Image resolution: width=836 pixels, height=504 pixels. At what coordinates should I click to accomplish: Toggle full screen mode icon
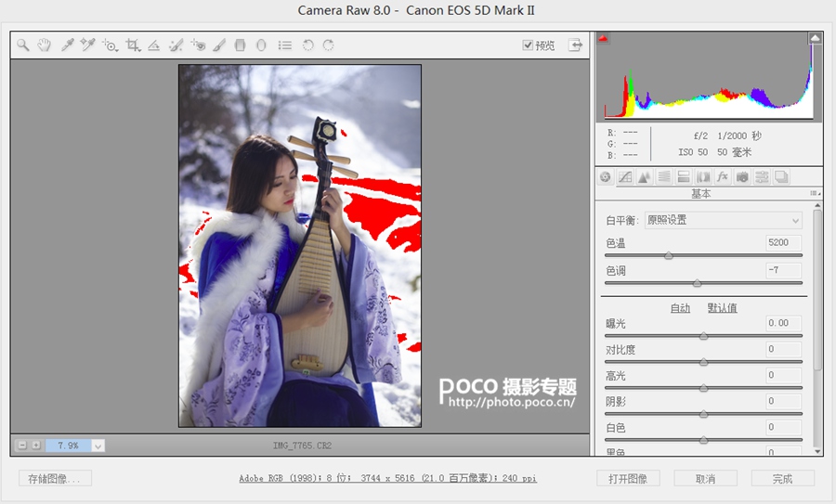(575, 45)
